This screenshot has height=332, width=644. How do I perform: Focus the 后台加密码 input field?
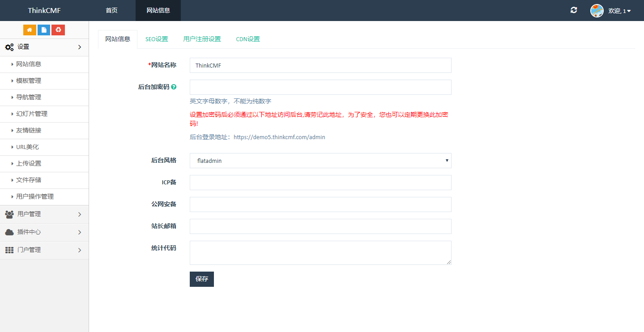tap(320, 87)
